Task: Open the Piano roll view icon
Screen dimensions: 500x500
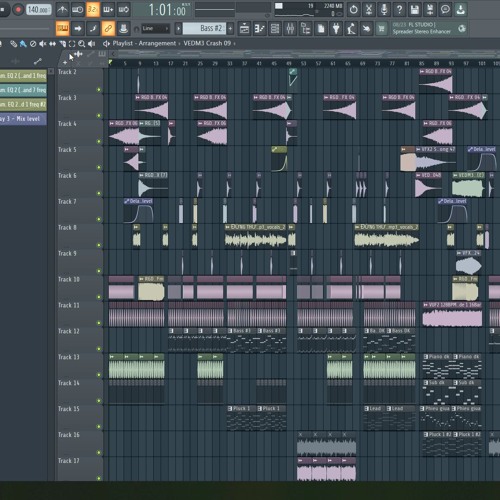Action: click(x=259, y=29)
